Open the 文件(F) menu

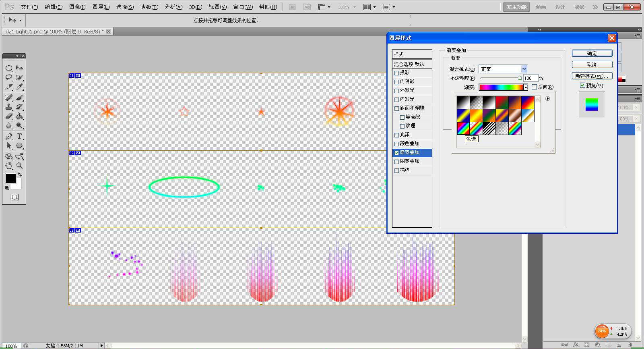pos(29,7)
